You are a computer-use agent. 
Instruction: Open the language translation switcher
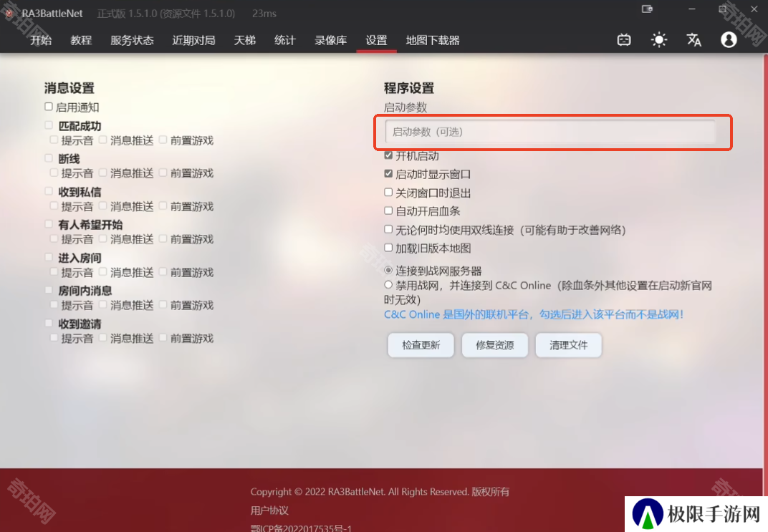[693, 39]
